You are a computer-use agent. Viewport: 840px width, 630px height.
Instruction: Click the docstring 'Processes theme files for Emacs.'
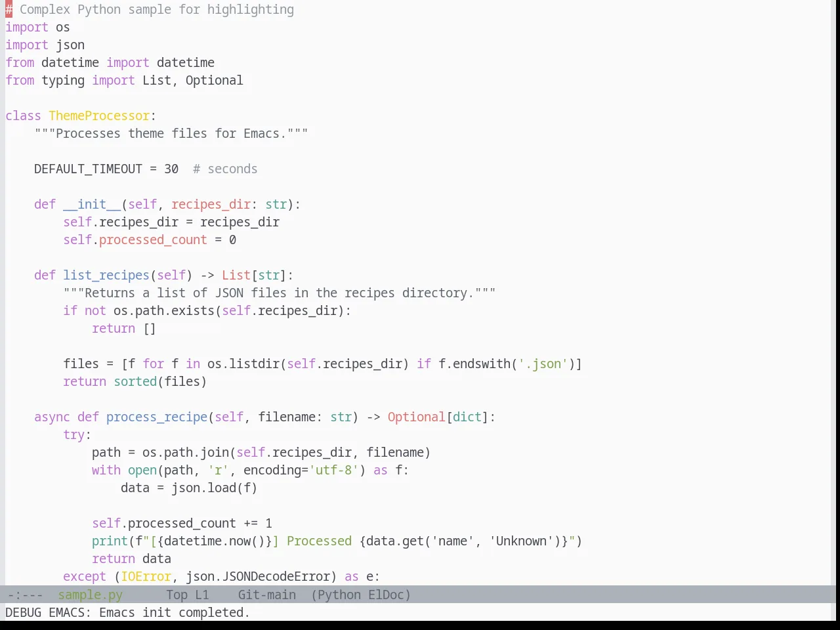click(x=171, y=134)
